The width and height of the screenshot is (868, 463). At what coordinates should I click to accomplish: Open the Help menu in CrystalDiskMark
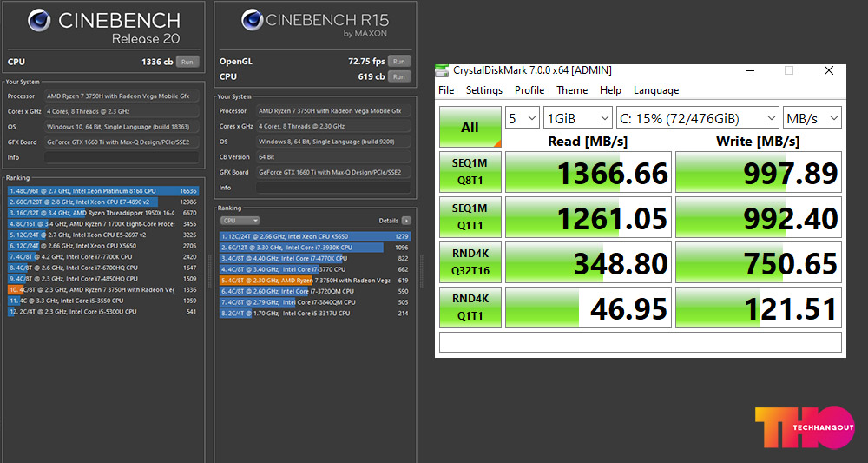point(610,90)
